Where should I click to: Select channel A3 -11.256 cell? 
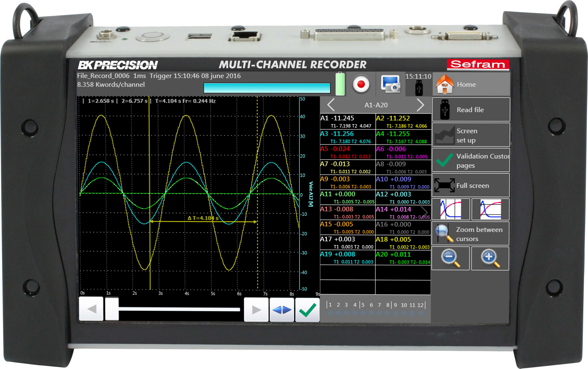tap(348, 137)
